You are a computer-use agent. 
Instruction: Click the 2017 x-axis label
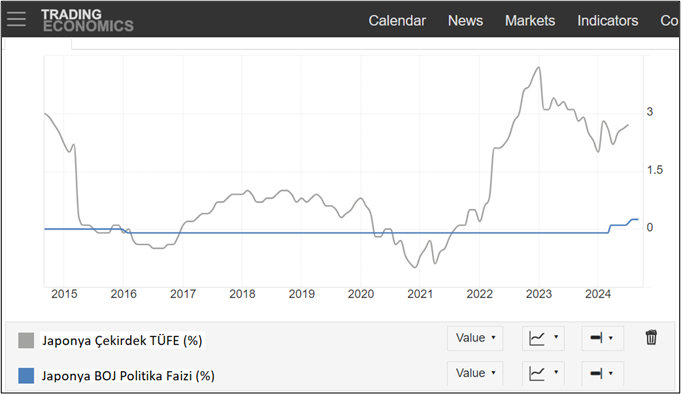[x=183, y=294]
